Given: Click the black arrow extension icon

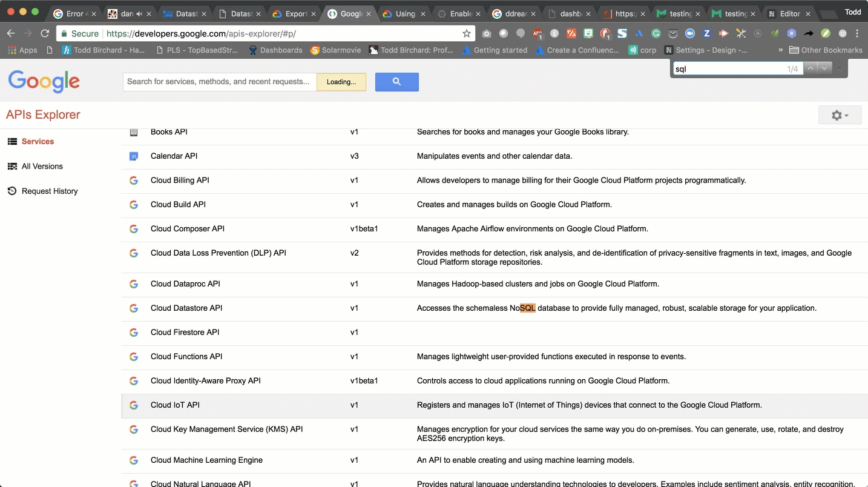Looking at the screenshot, I should (809, 33).
